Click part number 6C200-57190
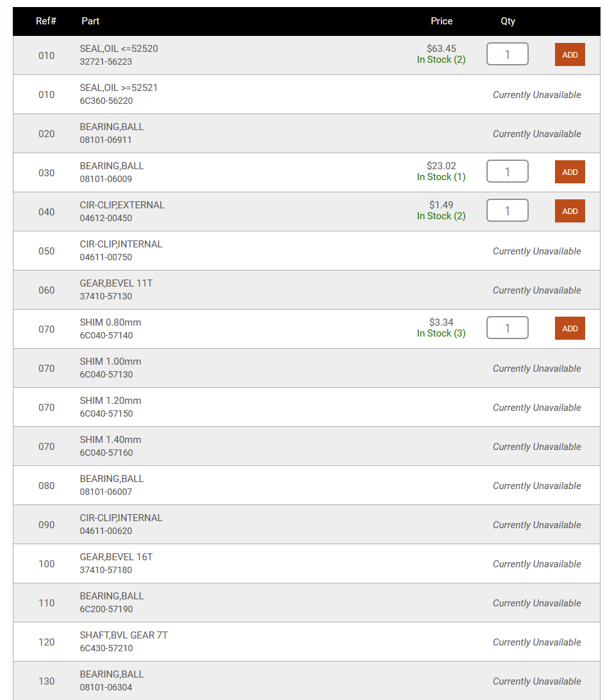 106,610
